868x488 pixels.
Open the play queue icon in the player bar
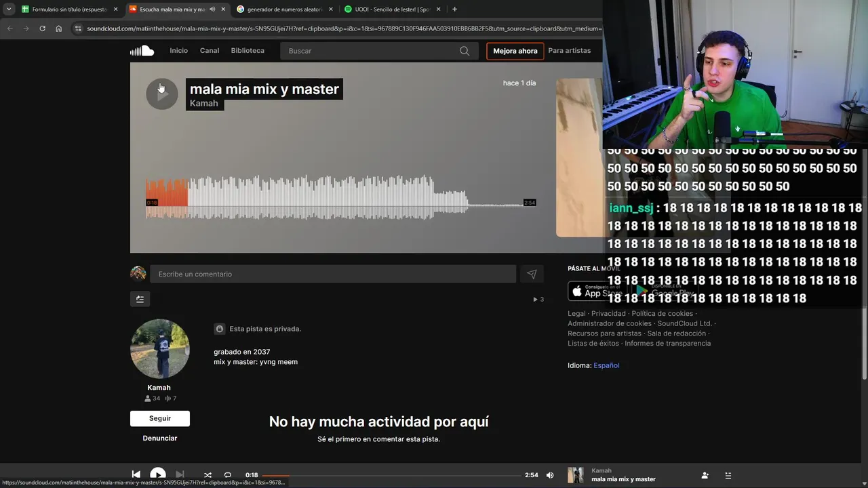(x=728, y=475)
